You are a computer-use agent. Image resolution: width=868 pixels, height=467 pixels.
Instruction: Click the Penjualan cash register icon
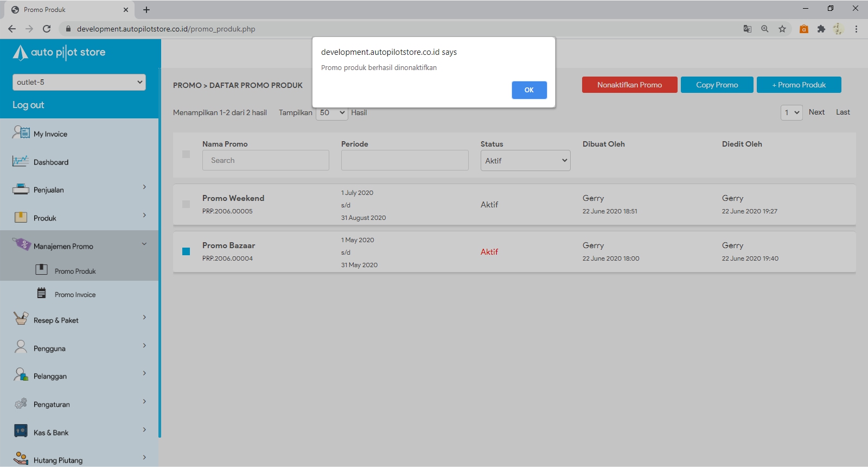[21, 190]
